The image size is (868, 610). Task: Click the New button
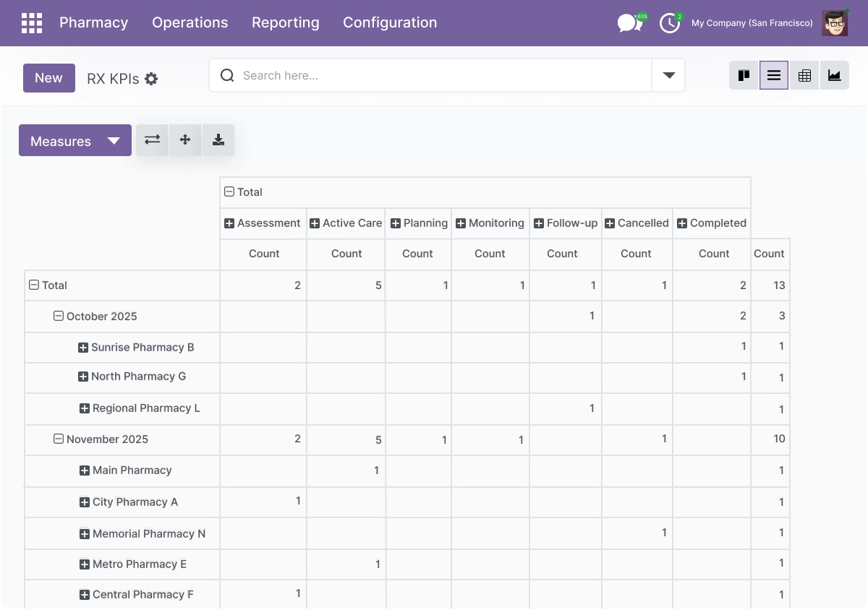49,78
